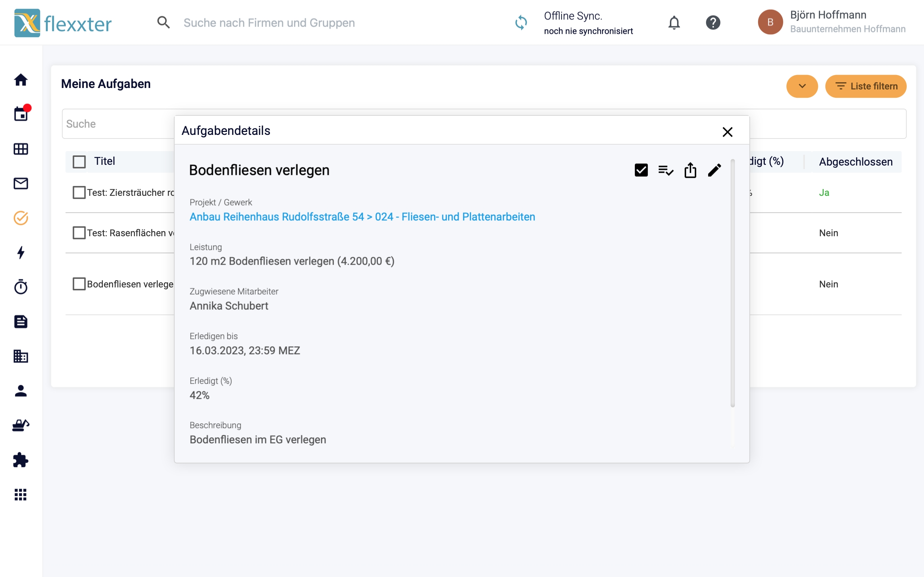Image resolution: width=924 pixels, height=577 pixels.
Task: Click the pencil edit icon for task
Action: 714,170
